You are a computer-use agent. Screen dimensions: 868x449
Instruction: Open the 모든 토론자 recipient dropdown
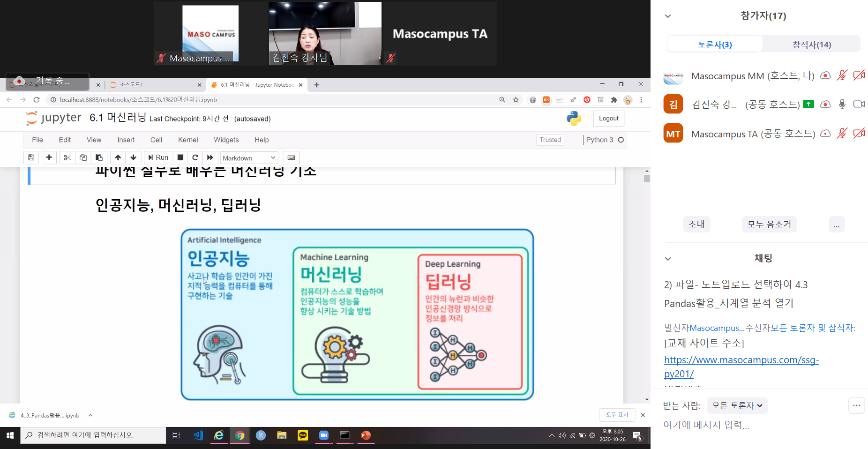pos(737,405)
